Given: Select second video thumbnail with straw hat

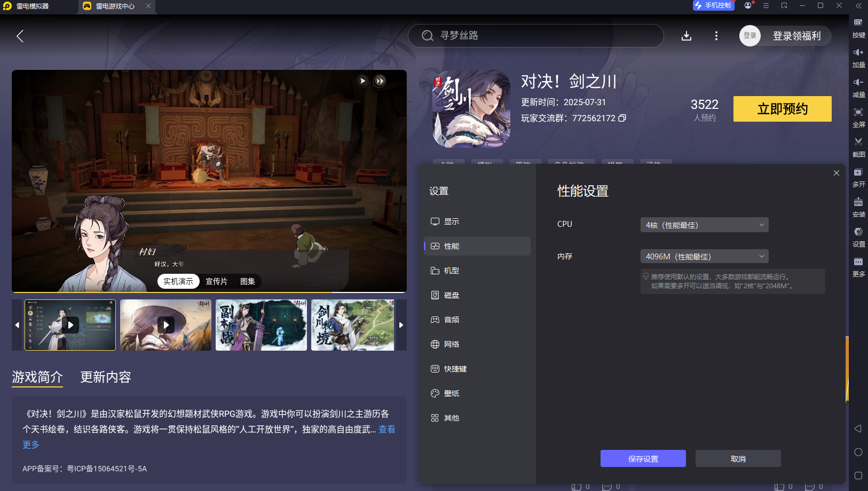Looking at the screenshot, I should [165, 325].
